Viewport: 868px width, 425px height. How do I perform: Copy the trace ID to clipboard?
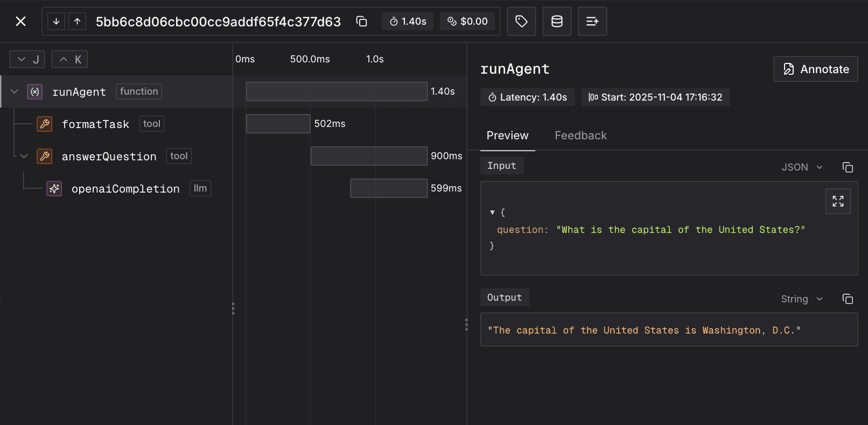(x=361, y=22)
